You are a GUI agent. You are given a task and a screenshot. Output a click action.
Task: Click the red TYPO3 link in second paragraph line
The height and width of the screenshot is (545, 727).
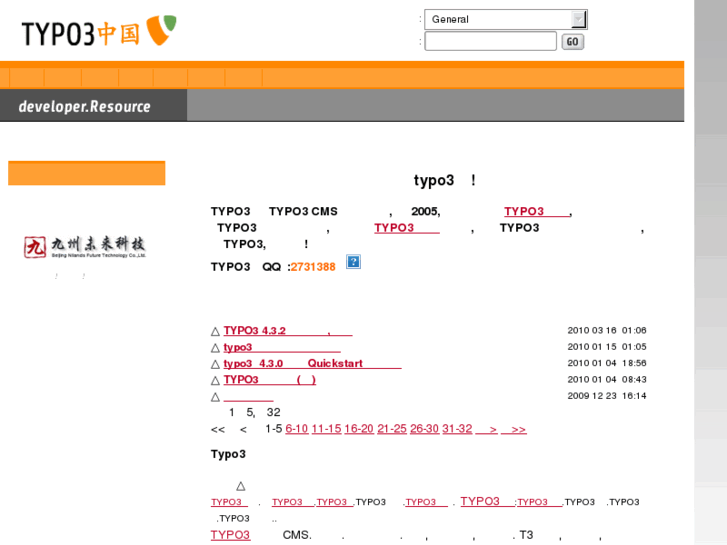[x=407, y=228]
